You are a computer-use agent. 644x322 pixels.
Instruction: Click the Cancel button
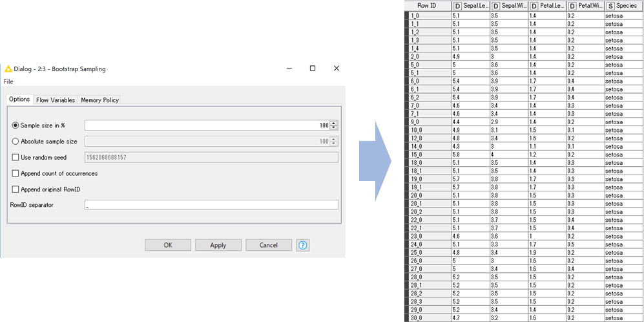click(x=269, y=245)
